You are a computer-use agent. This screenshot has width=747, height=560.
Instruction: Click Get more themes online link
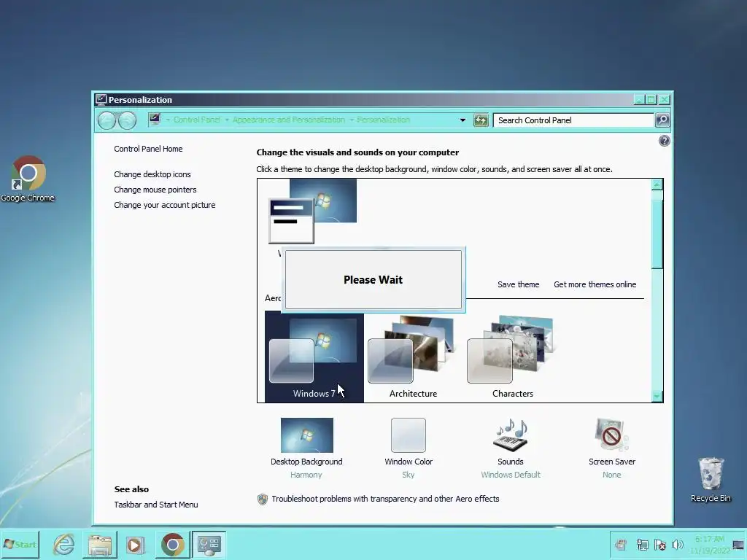click(595, 284)
